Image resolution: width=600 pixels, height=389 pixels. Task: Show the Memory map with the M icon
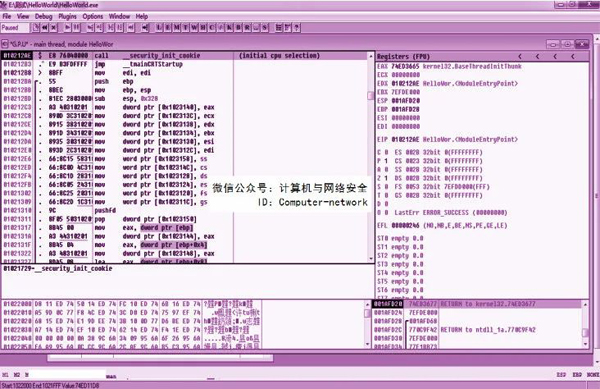tap(177, 28)
